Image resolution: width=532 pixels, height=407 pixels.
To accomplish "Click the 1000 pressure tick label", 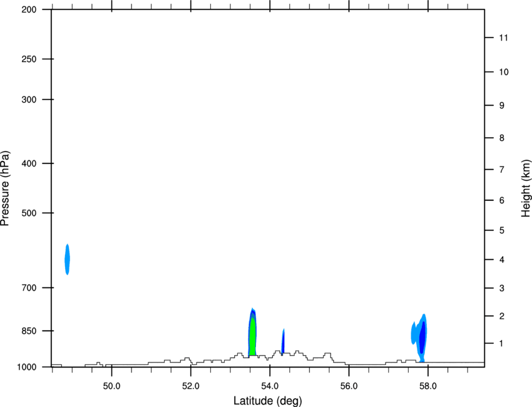I will click(27, 367).
